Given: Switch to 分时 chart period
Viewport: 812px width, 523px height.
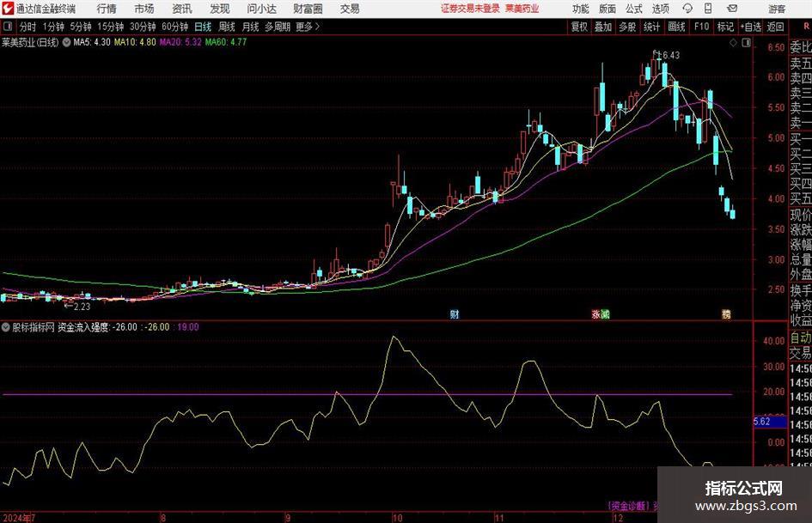Looking at the screenshot, I should coord(28,27).
